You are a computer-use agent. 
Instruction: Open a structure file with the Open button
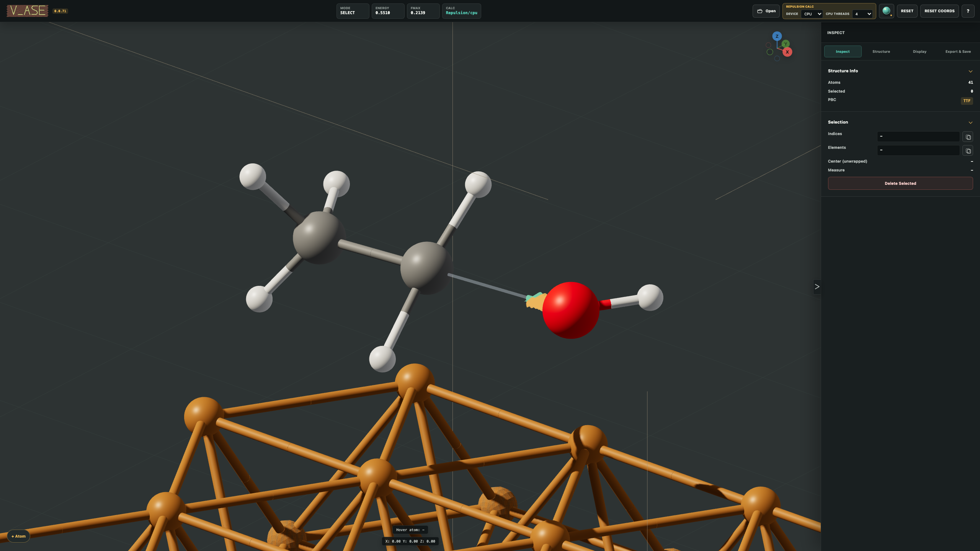(766, 11)
